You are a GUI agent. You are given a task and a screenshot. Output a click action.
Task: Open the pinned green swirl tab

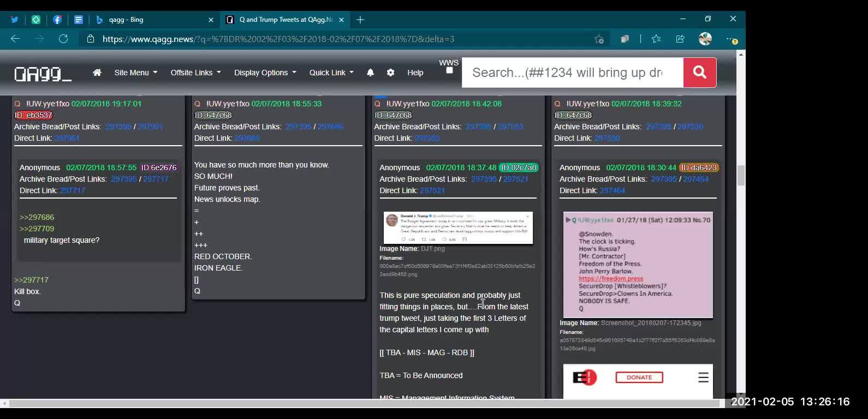click(x=36, y=20)
